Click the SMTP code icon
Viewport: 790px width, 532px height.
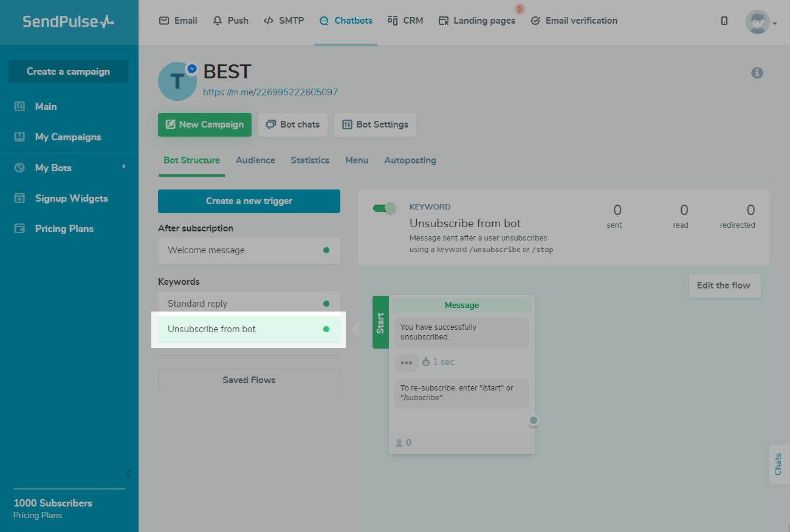click(x=269, y=21)
